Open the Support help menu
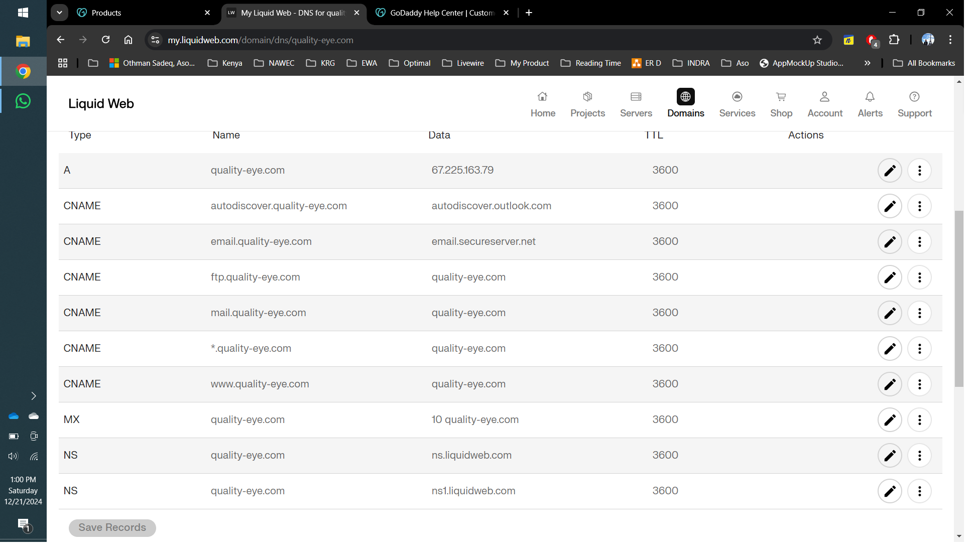Image resolution: width=976 pixels, height=560 pixels. point(914,104)
